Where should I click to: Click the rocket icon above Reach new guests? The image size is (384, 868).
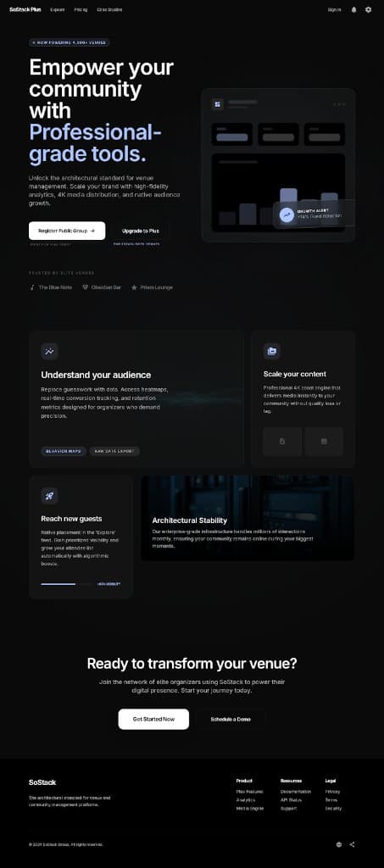[49, 495]
